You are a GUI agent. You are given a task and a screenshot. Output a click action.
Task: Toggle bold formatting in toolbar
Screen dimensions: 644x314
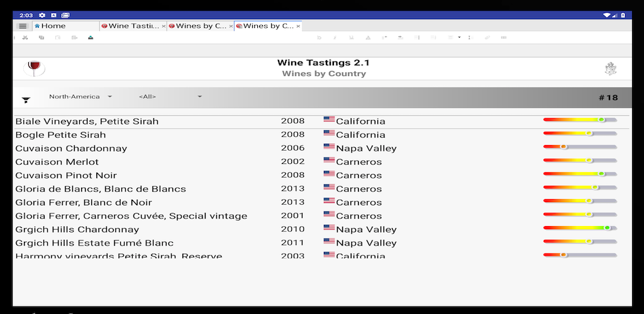point(319,38)
